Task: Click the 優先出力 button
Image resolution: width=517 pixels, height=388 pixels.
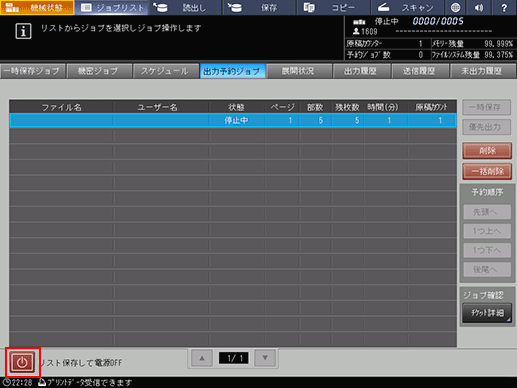Action: (486, 127)
